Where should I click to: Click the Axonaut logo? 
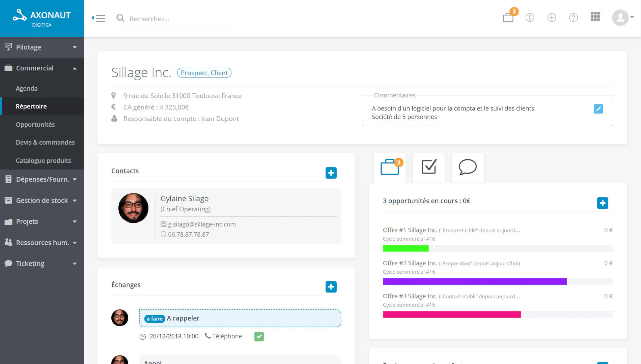[41, 18]
